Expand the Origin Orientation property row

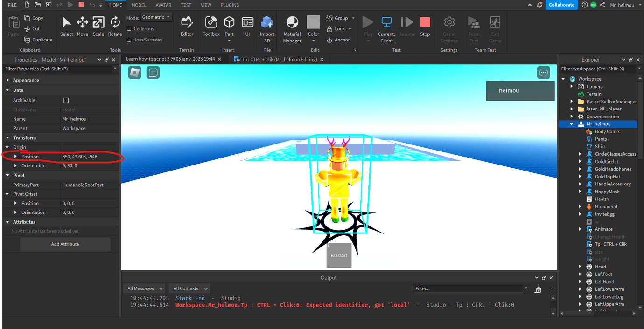coord(16,165)
